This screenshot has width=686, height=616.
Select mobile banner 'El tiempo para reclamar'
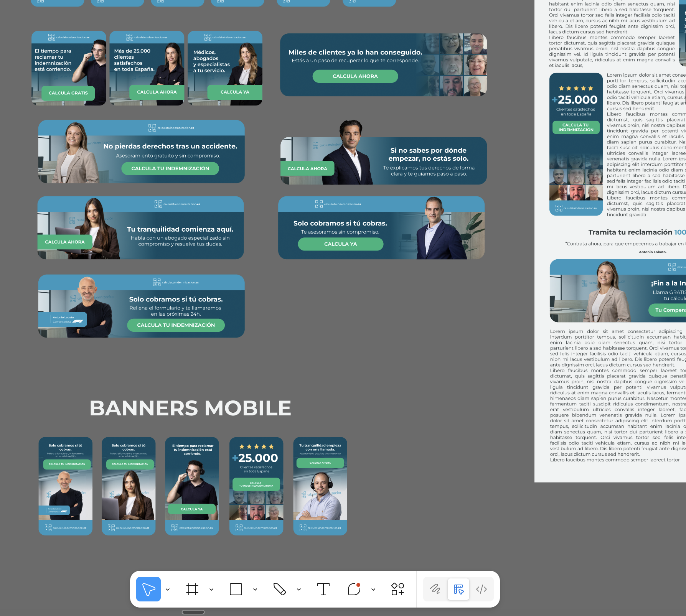click(192, 486)
